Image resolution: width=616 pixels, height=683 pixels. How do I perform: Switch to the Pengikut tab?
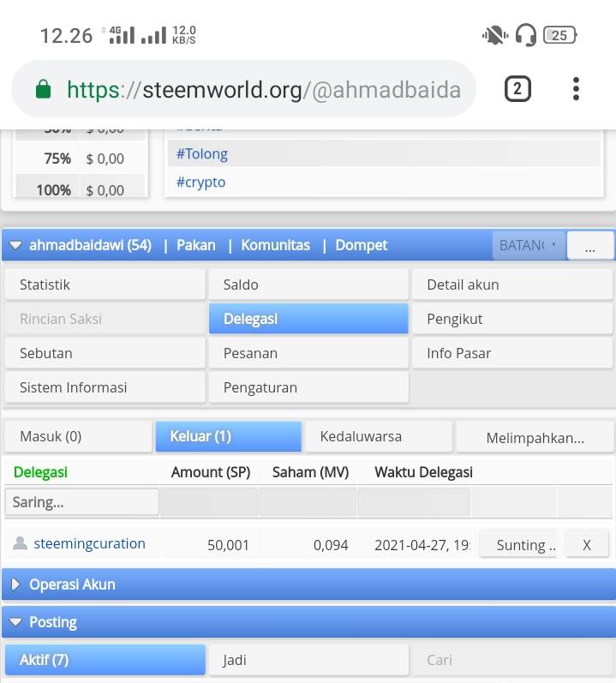tap(512, 319)
